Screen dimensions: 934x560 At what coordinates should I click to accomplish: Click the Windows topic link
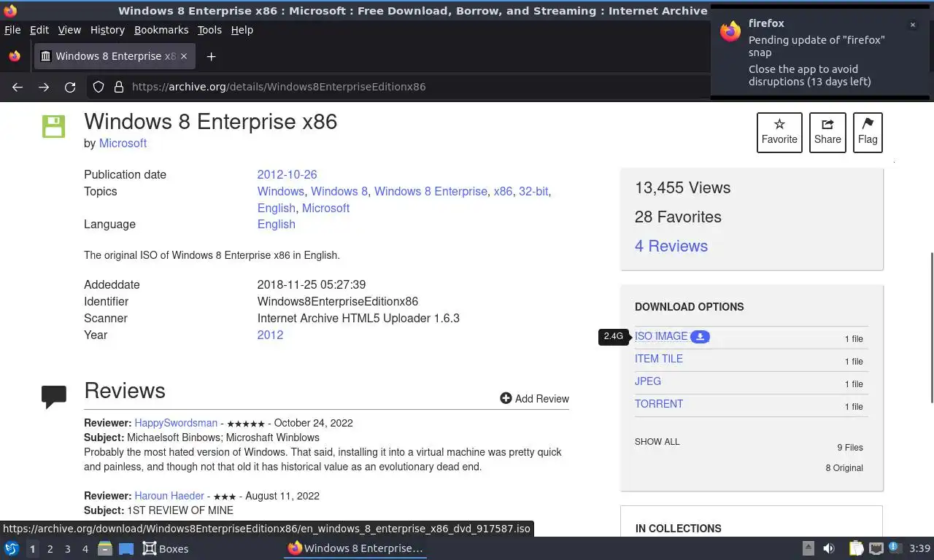click(x=280, y=191)
